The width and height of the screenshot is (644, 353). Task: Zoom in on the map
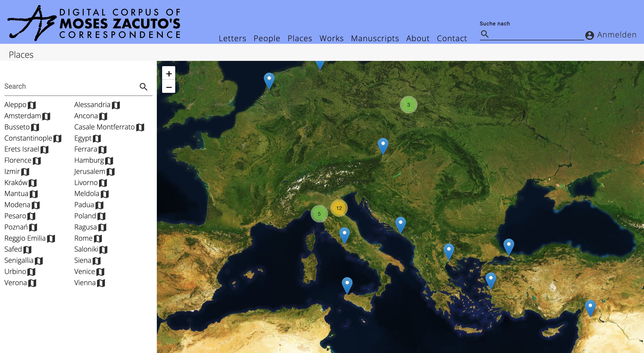(169, 74)
